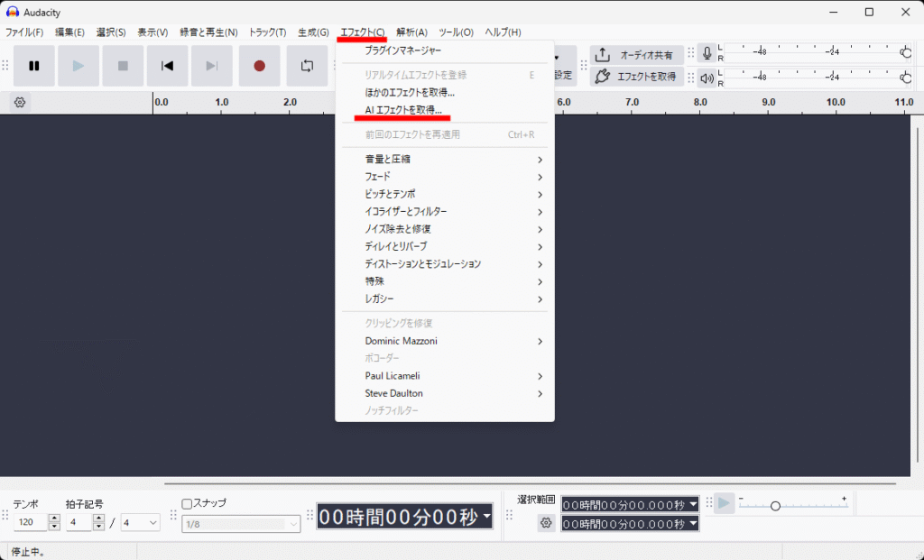Image resolution: width=924 pixels, height=560 pixels.
Task: Open time signature denominator dropdown
Action: pyautogui.click(x=140, y=522)
